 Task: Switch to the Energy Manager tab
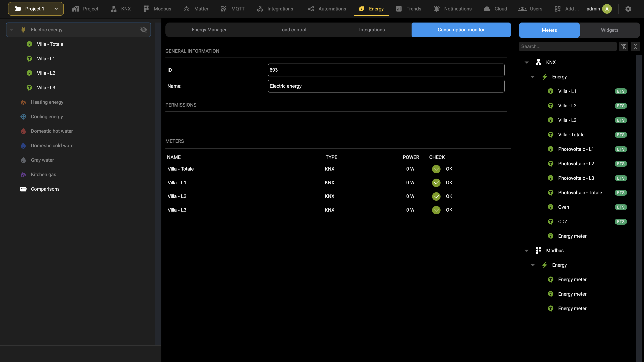(x=209, y=30)
